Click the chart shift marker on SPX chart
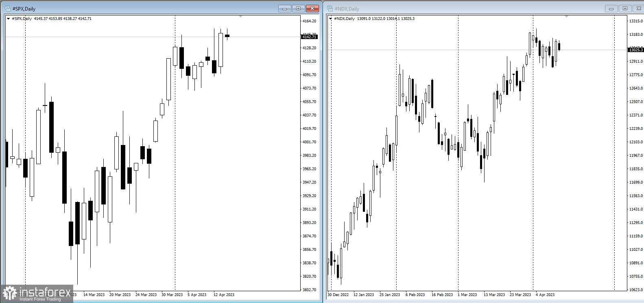Image resolution: width=644 pixels, height=303 pixels. pos(241,17)
